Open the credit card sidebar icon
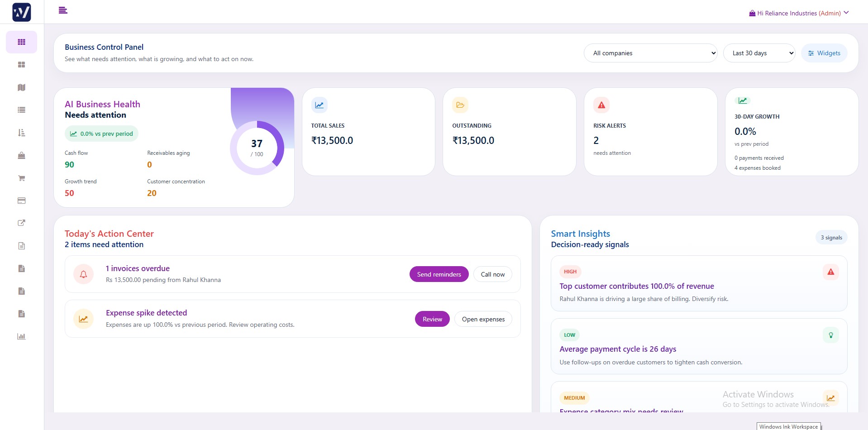Image resolution: width=868 pixels, height=430 pixels. coord(21,201)
